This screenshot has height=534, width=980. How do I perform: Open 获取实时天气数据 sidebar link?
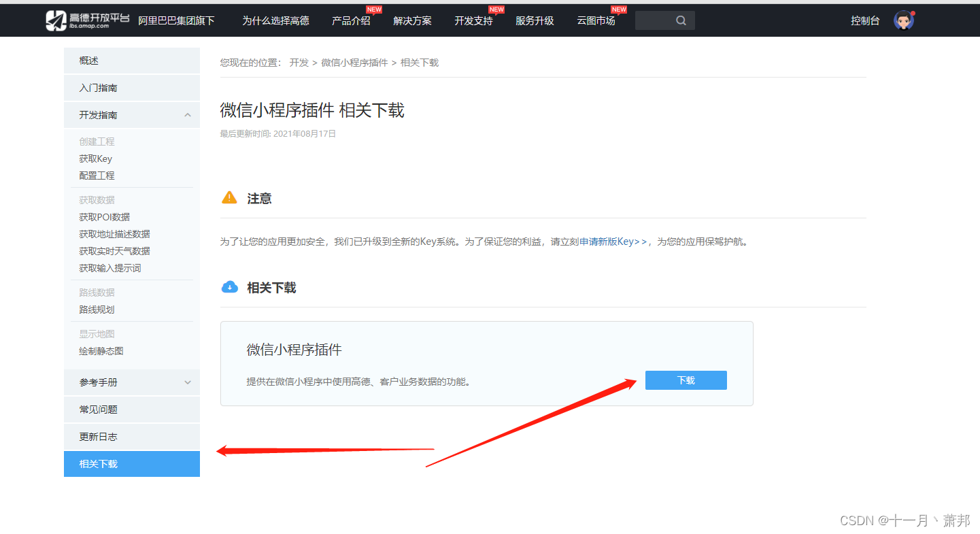click(114, 251)
